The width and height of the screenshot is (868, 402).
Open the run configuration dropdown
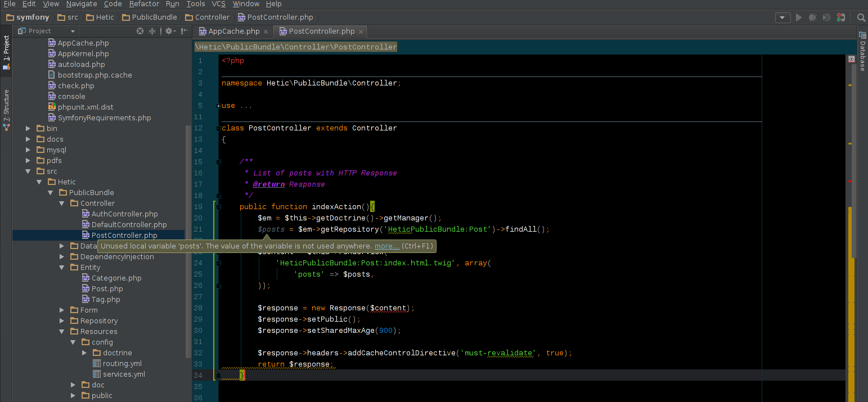[x=782, y=17]
